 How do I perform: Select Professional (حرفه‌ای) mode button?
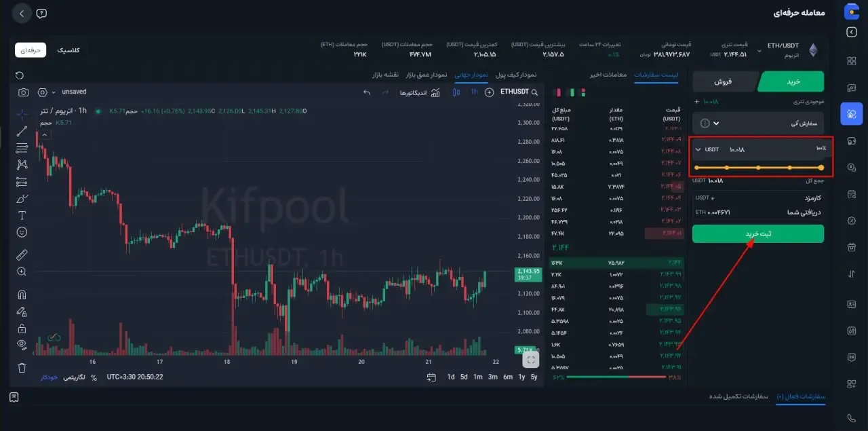coord(31,50)
